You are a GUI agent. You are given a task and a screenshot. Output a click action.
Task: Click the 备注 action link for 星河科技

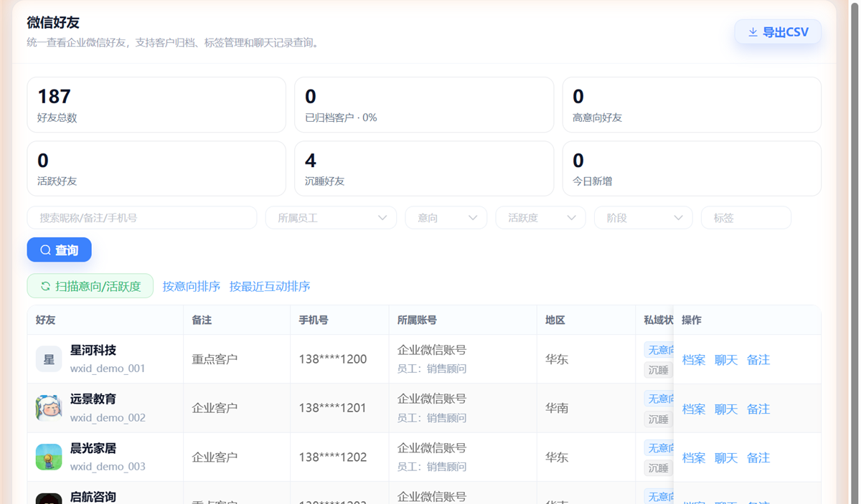[x=758, y=360]
